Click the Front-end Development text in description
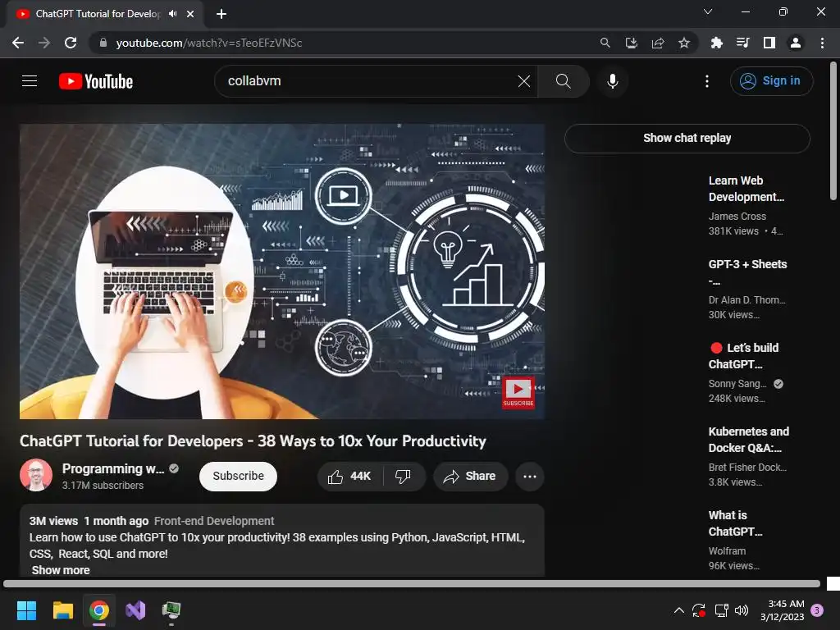 coord(214,521)
